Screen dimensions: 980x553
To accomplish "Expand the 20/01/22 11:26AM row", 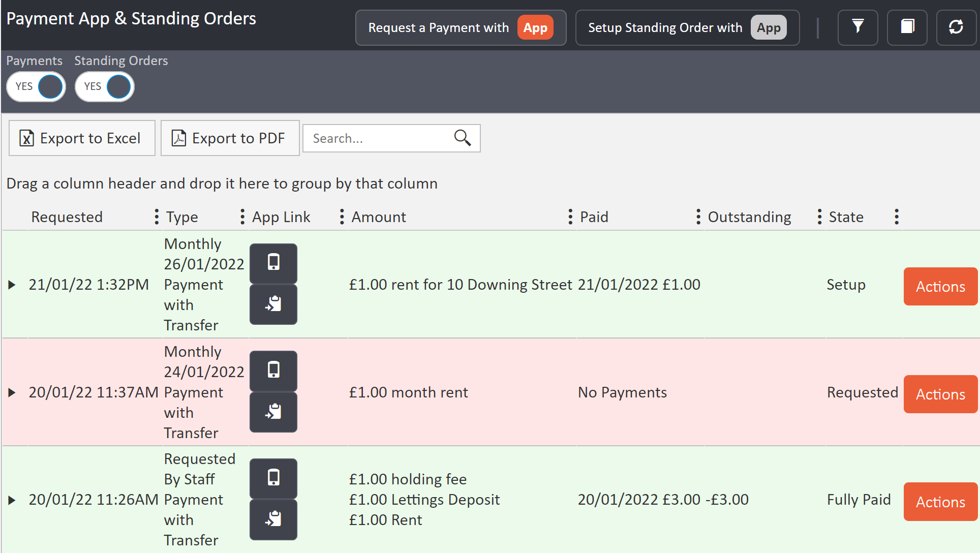I will coord(12,500).
